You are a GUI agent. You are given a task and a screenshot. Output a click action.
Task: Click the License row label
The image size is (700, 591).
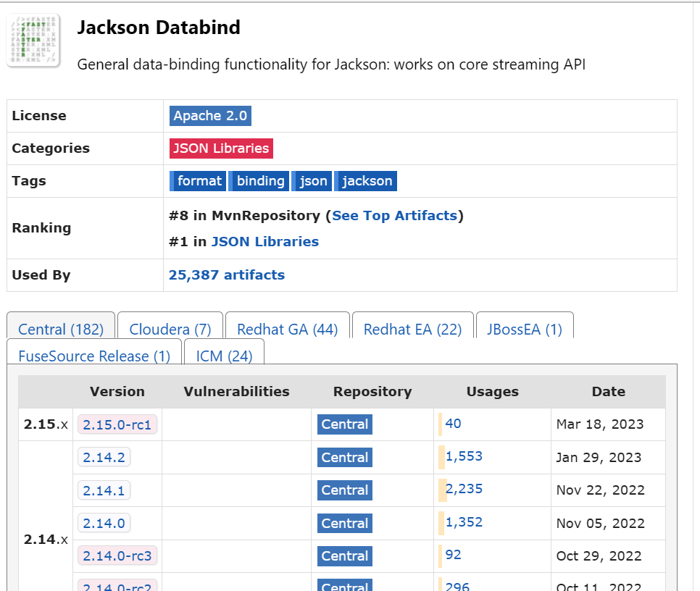click(x=39, y=116)
